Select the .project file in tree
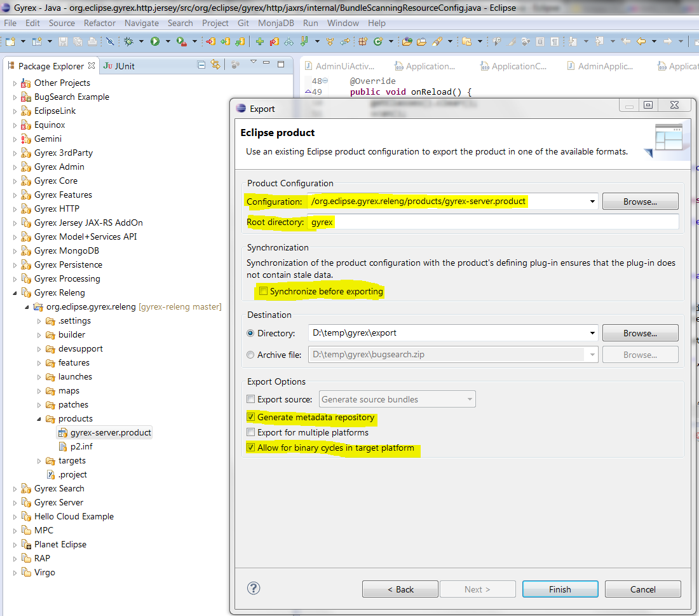 tap(67, 475)
